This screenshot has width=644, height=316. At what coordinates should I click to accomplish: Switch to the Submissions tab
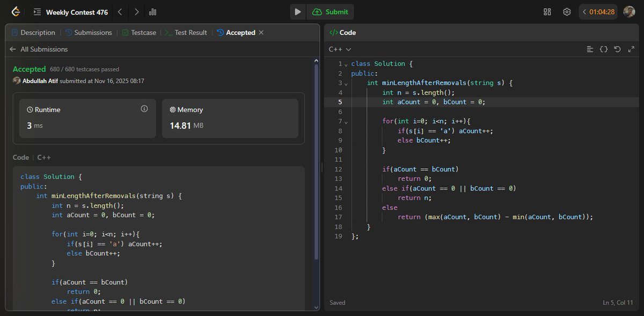(89, 33)
